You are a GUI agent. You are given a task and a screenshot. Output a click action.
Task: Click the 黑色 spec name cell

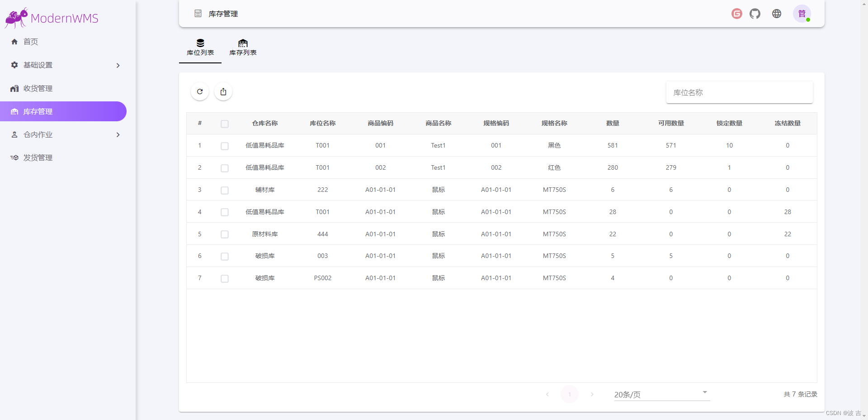(554, 145)
